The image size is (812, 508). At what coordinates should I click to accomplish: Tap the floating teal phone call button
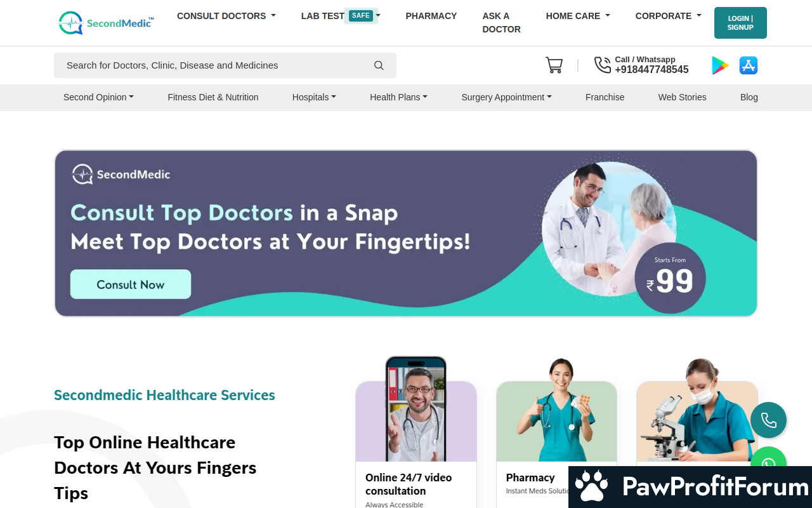point(768,420)
